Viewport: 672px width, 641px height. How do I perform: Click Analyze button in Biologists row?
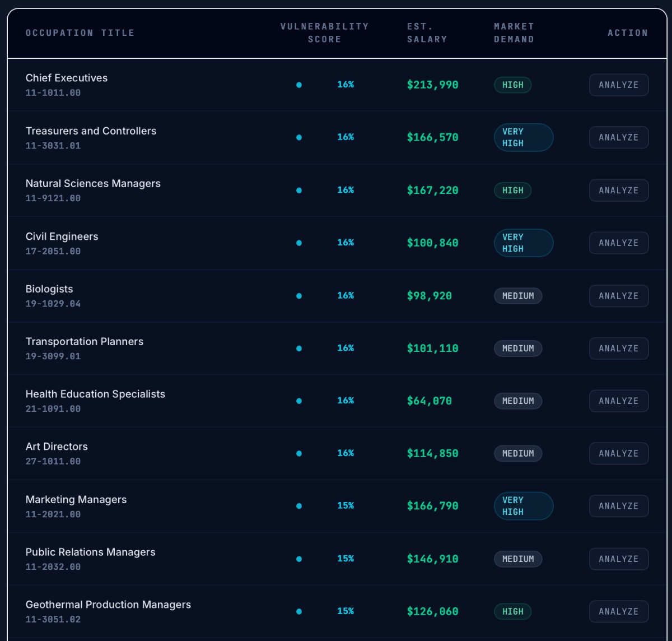(619, 296)
